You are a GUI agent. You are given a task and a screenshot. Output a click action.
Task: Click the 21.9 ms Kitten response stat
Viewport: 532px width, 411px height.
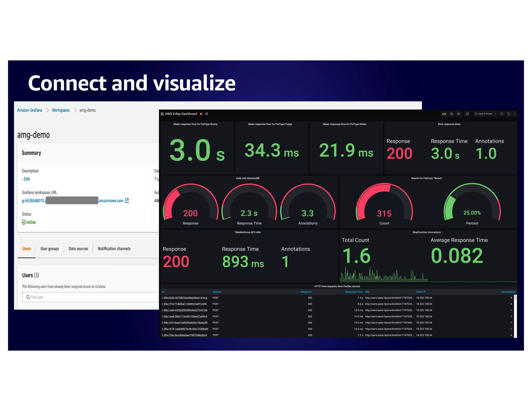click(346, 151)
